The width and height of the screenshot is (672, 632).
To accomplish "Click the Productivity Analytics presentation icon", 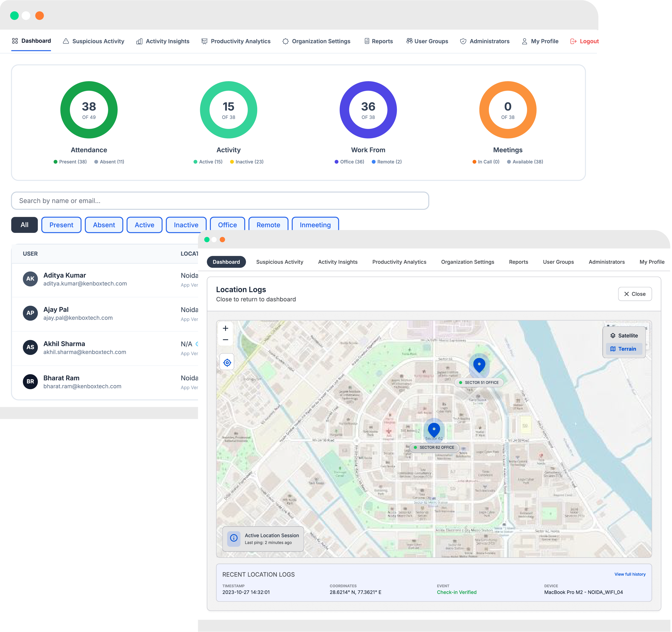I will (205, 41).
